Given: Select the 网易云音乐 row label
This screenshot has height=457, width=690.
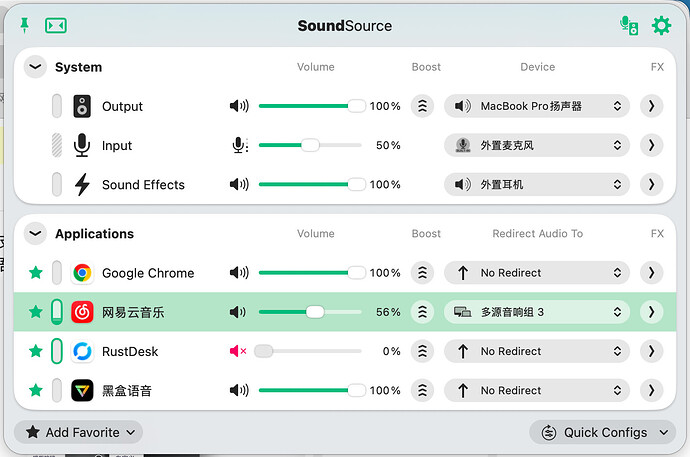Looking at the screenshot, I should point(133,312).
